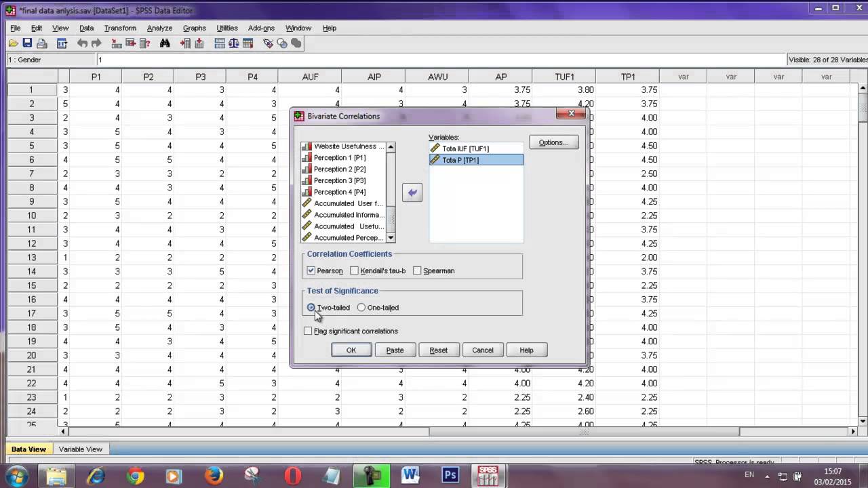
Task: Select Website Usefulness in the variable list
Action: 344,146
